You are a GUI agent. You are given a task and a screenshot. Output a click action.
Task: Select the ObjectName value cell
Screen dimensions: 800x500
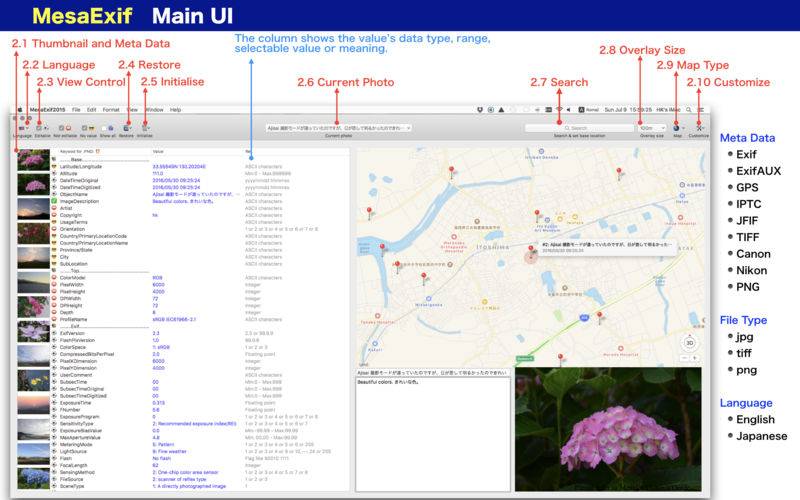(195, 194)
